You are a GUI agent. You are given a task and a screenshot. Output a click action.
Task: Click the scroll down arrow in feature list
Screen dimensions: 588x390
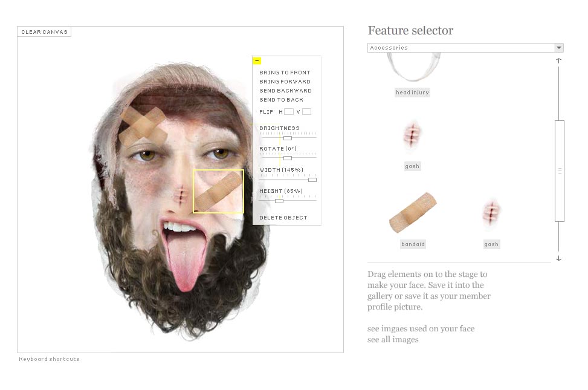[x=559, y=258]
